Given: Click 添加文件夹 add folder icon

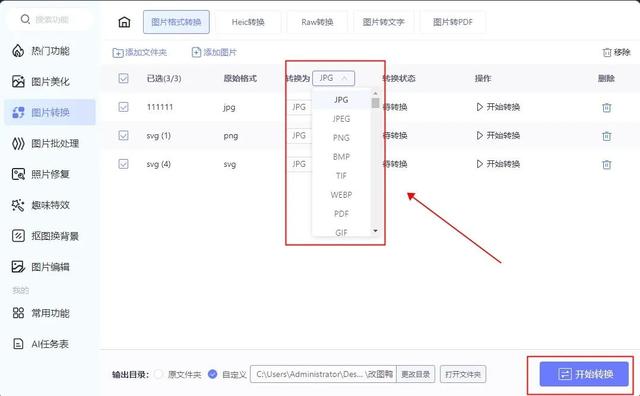Looking at the screenshot, I should [118, 53].
